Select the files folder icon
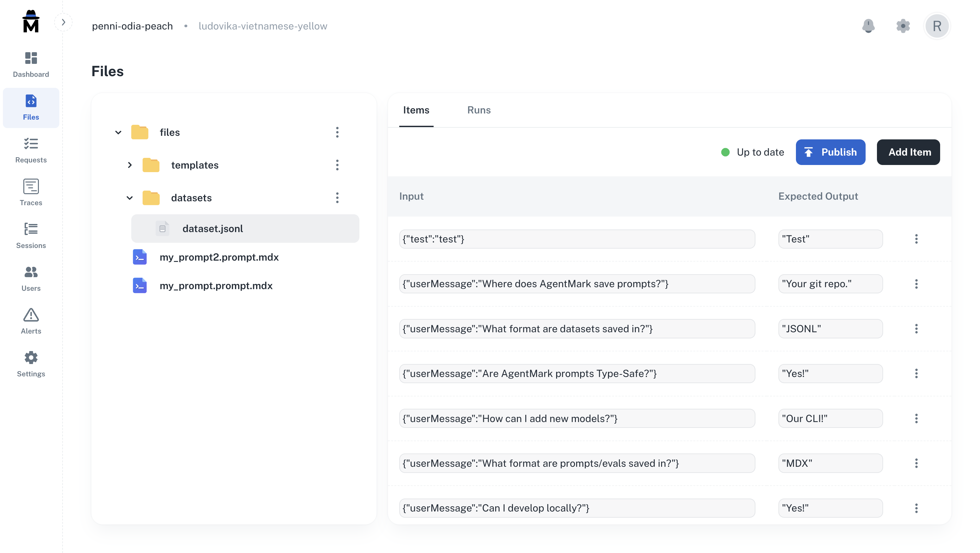 coord(140,132)
